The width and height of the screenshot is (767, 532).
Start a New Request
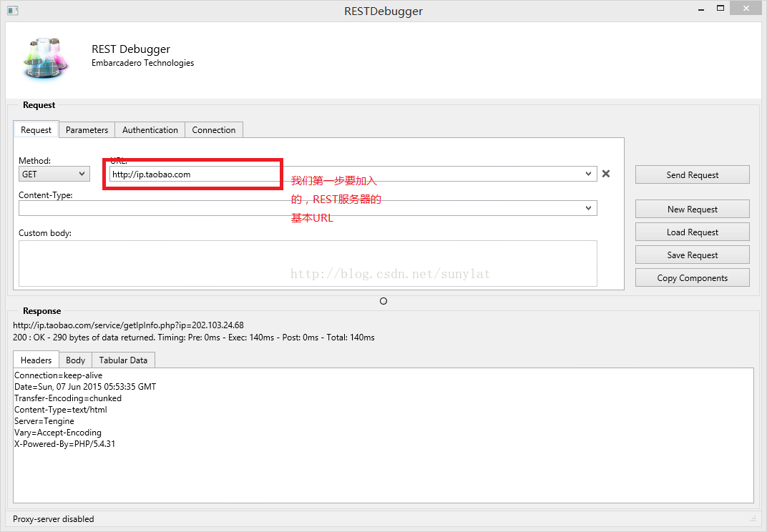(x=692, y=209)
